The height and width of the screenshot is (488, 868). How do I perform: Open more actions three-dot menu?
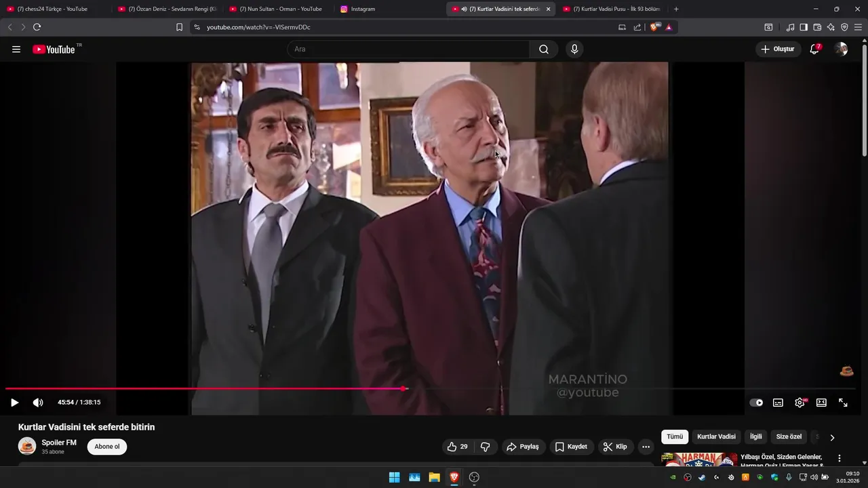(646, 447)
